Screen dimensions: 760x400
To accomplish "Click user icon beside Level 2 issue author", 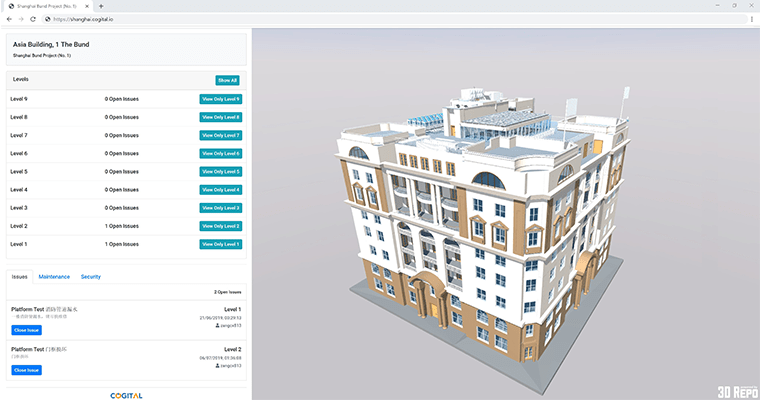I will pyautogui.click(x=218, y=366).
